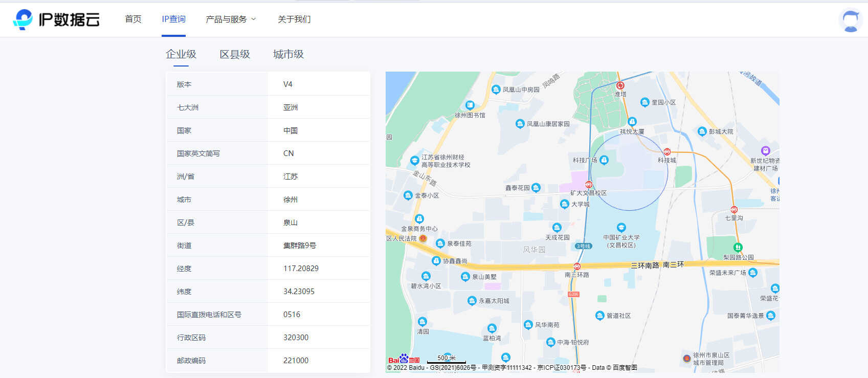Expand the 产品与服务 dropdown menu
This screenshot has height=378, width=868.
tap(231, 19)
